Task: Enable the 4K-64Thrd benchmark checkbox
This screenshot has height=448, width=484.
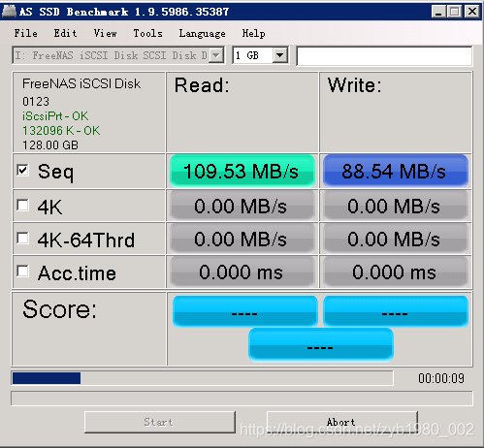Action: 23,239
